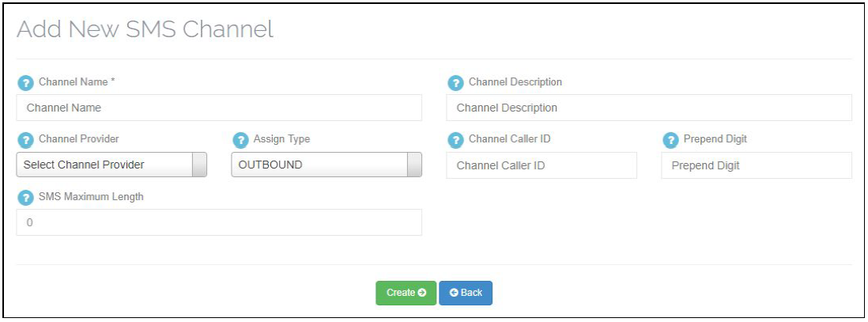
Task: Select the Channel Caller ID input field
Action: coord(541,165)
